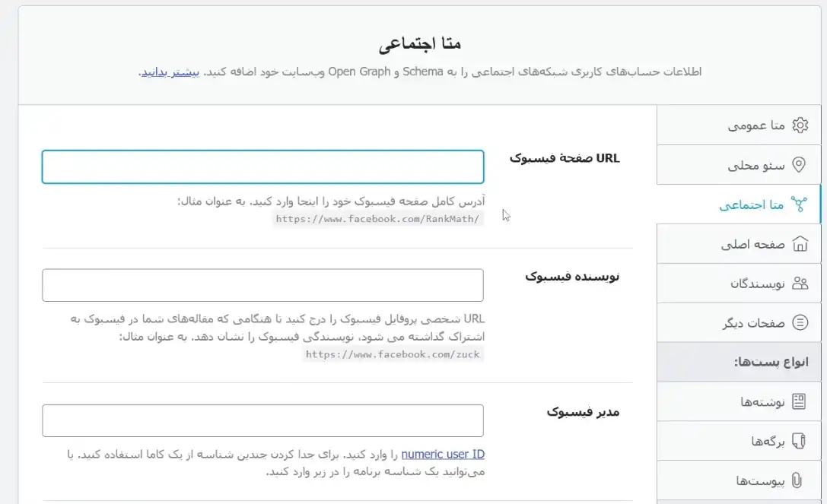Click the location pin icon for سئو محلی
Image resolution: width=827 pixels, height=504 pixels.
click(799, 165)
